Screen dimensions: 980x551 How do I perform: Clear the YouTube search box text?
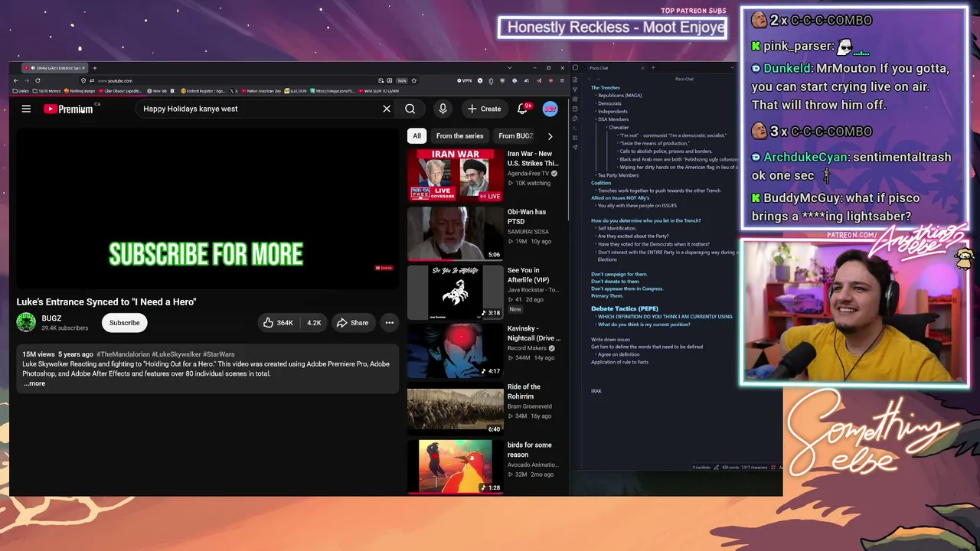[x=387, y=109]
